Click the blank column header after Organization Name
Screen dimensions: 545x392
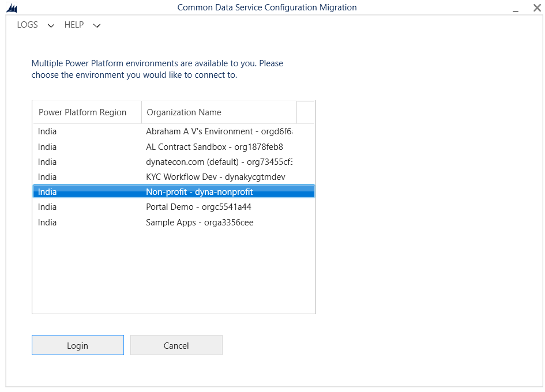pyautogui.click(x=306, y=112)
